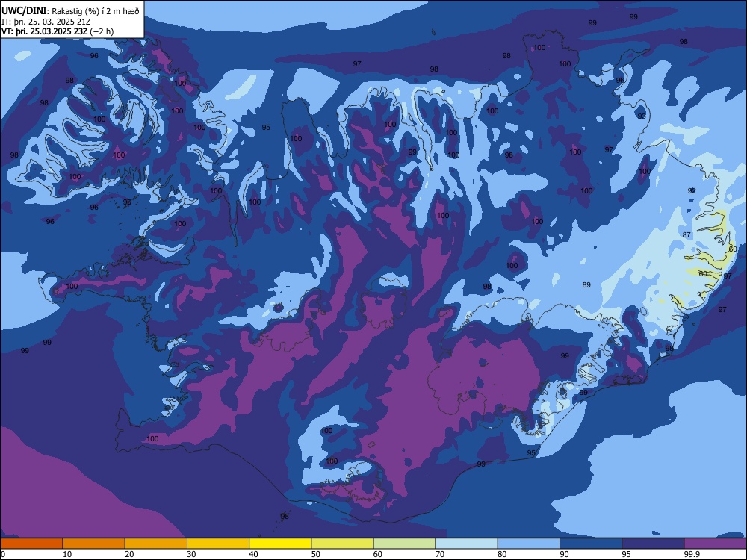Click the 'UWC/DINI' title text
Viewport: 747px width, 560px height.
(24, 10)
